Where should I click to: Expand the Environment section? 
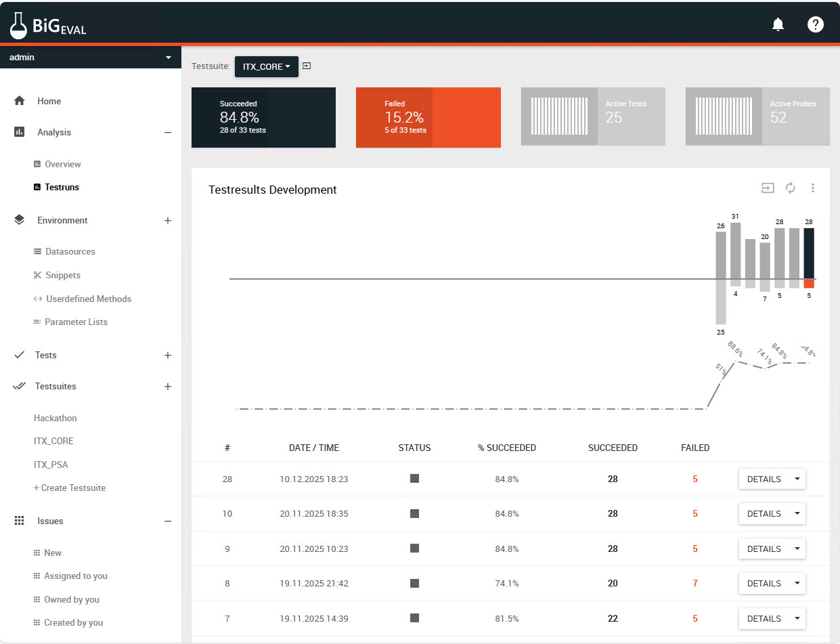(168, 221)
